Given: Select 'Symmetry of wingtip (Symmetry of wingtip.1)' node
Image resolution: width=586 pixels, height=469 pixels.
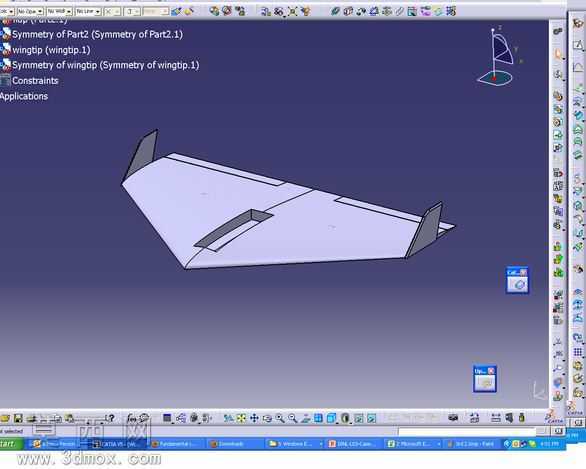Looking at the screenshot, I should click(x=105, y=65).
